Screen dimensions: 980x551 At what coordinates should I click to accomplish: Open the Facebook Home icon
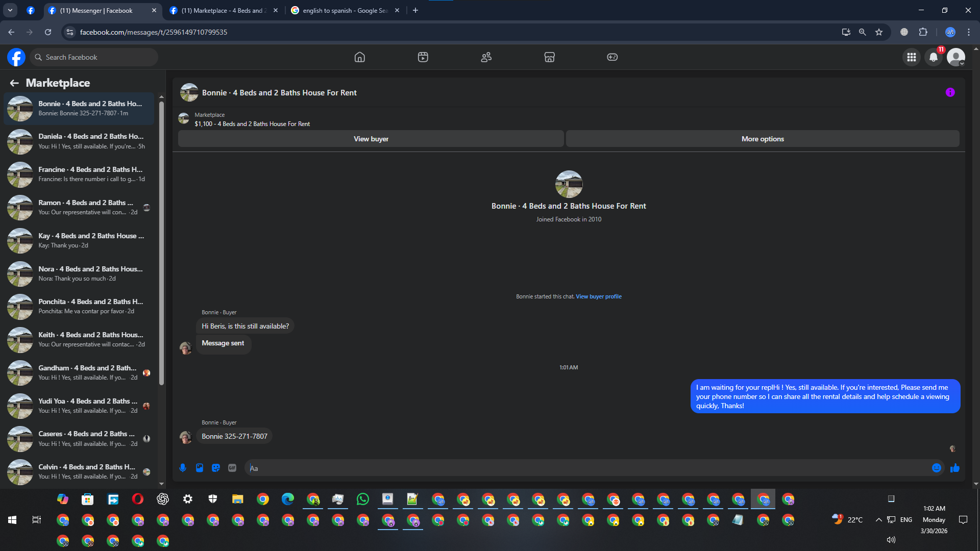(x=360, y=57)
